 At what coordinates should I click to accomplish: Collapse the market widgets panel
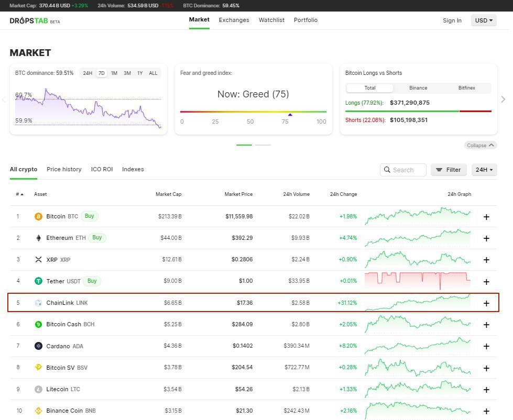[481, 145]
